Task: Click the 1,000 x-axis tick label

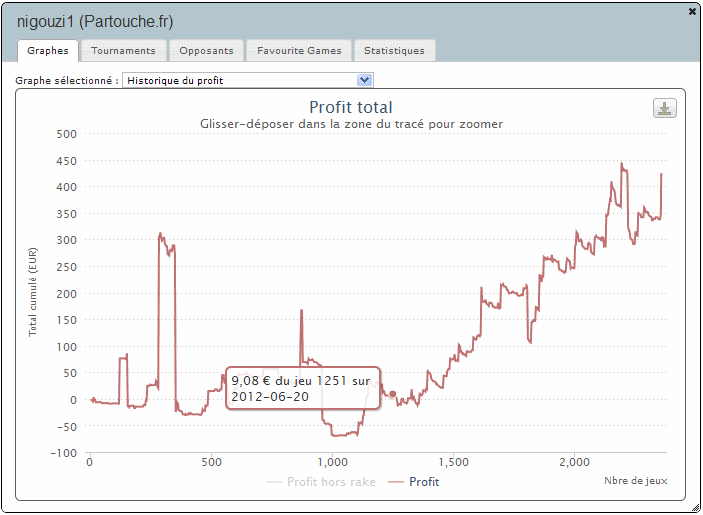Action: [x=333, y=462]
